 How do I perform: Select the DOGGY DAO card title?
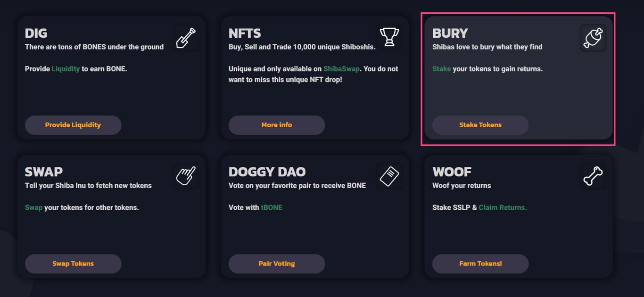267,172
